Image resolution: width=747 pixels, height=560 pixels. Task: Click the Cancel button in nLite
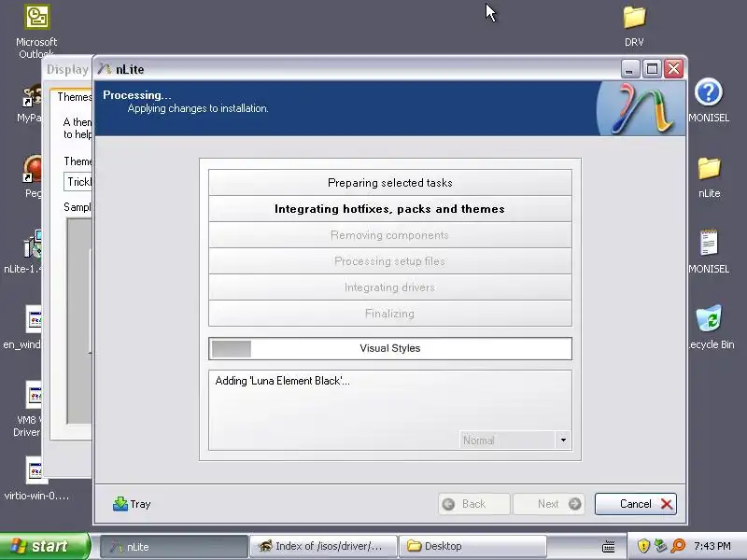pyautogui.click(x=636, y=504)
